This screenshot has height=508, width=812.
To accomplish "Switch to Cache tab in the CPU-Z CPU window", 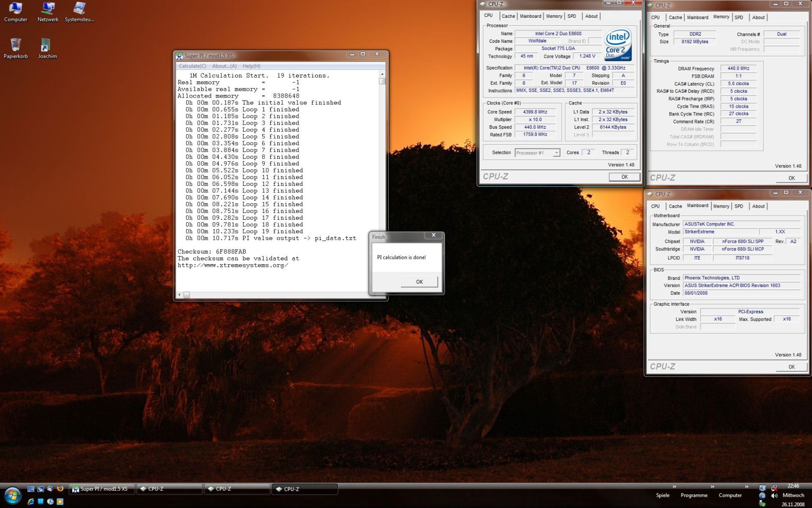I will (x=508, y=16).
